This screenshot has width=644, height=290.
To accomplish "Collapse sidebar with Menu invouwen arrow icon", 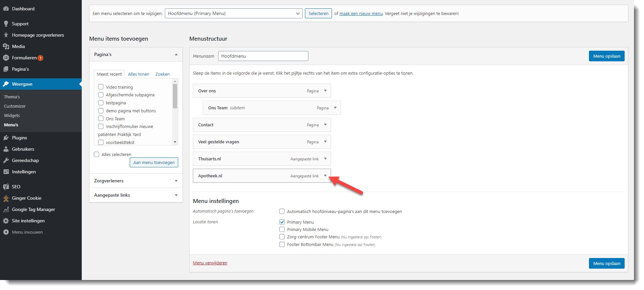I will coord(6,232).
